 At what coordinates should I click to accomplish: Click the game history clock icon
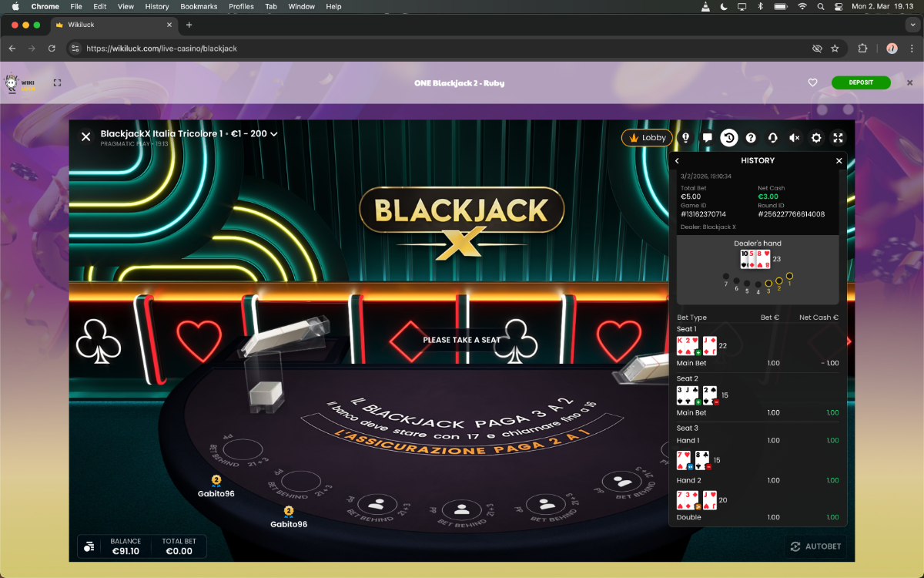point(728,138)
